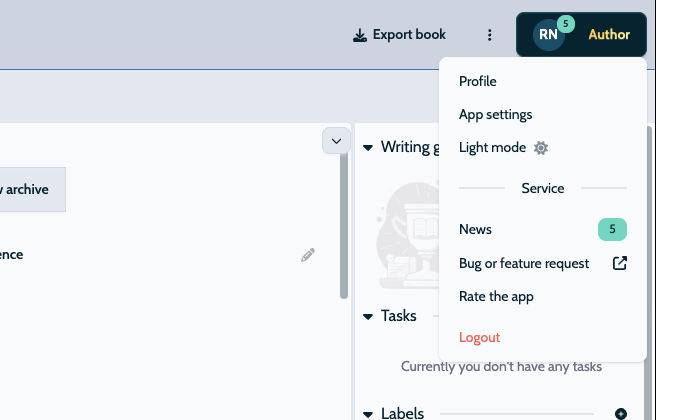Open App settings from the menu

point(495,114)
